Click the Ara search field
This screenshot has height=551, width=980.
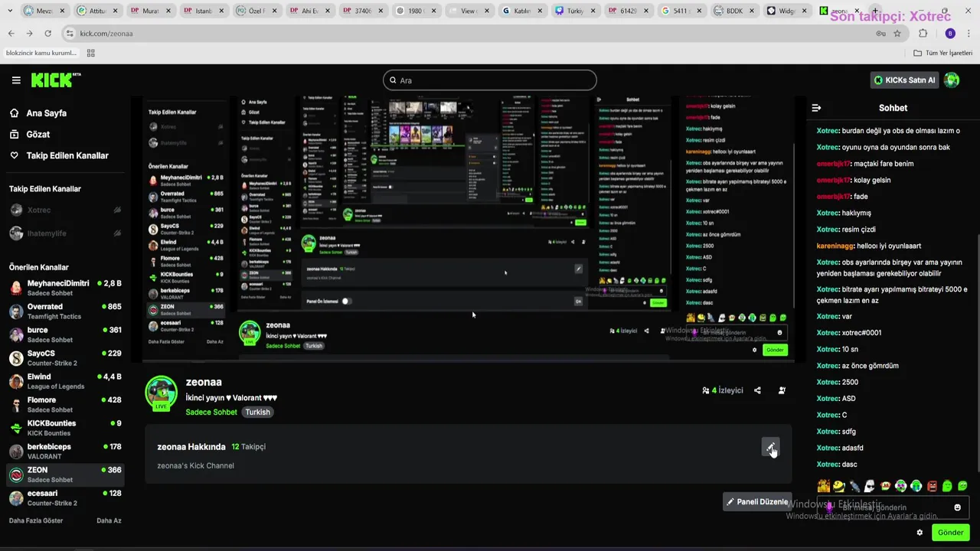click(490, 80)
